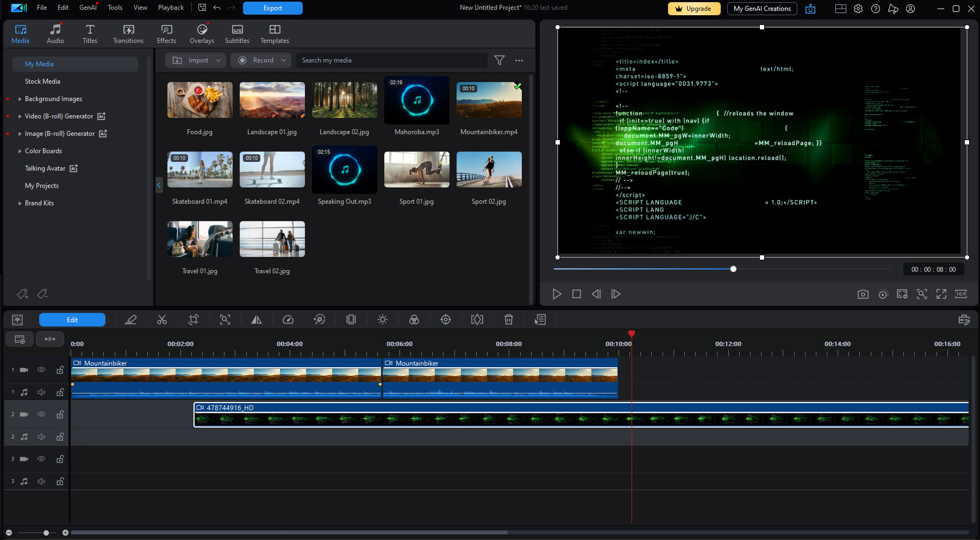Viewport: 980px width, 540px height.
Task: Open the Playback menu
Action: point(171,8)
